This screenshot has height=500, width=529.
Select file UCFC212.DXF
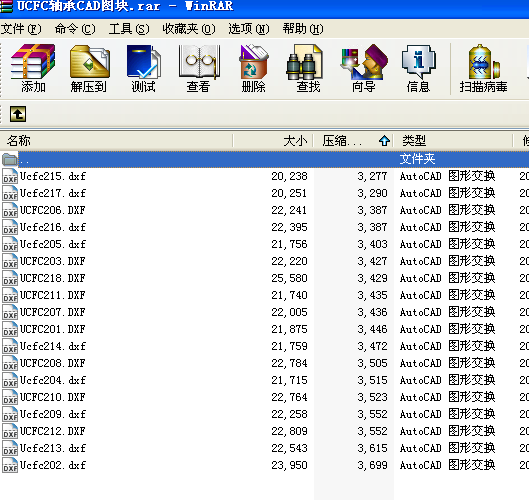(x=53, y=432)
